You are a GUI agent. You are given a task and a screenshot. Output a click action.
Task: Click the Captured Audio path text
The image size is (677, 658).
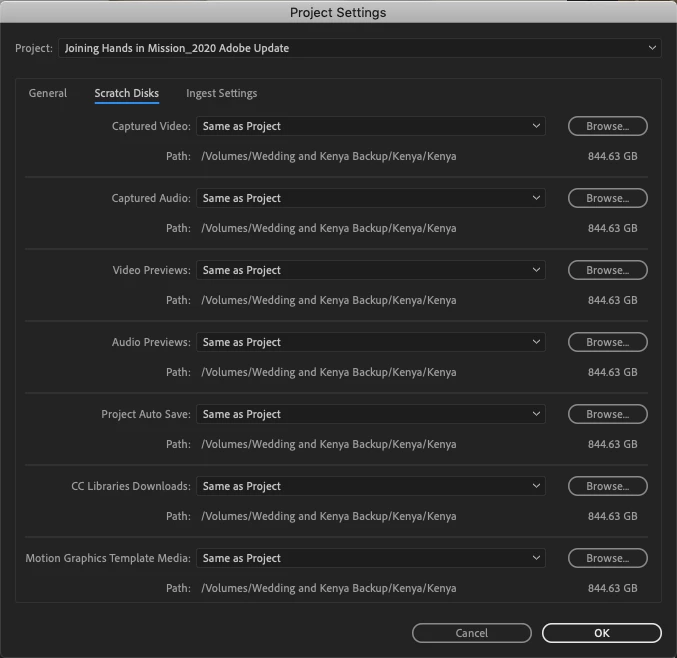tap(329, 228)
